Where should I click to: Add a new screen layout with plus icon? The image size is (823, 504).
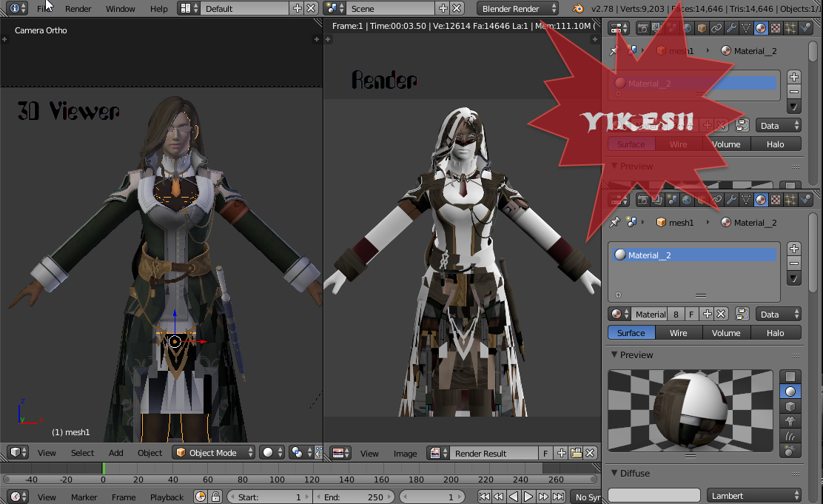[297, 8]
